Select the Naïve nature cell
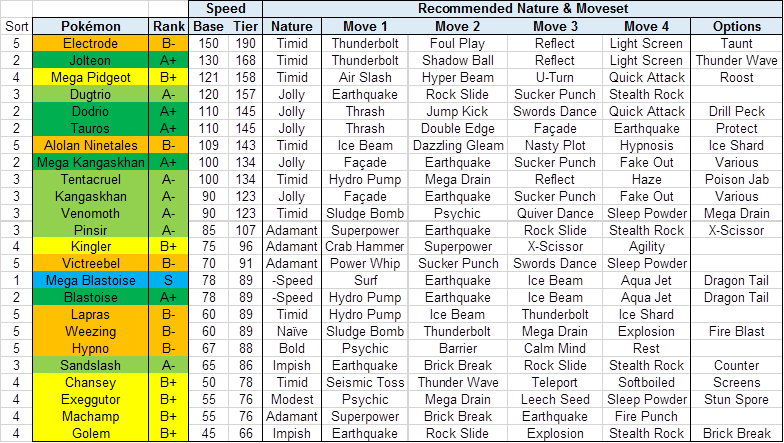The width and height of the screenshot is (784, 443). pyautogui.click(x=292, y=332)
